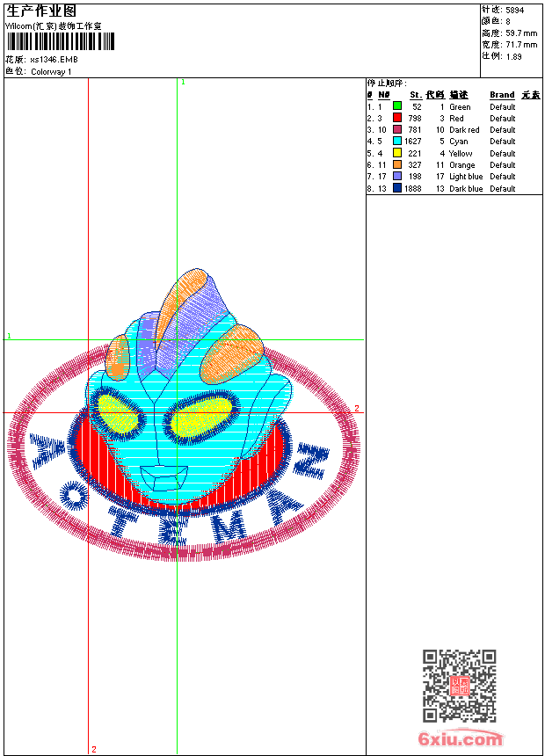
Task: Click the barcode under the studio name
Action: 61,42
